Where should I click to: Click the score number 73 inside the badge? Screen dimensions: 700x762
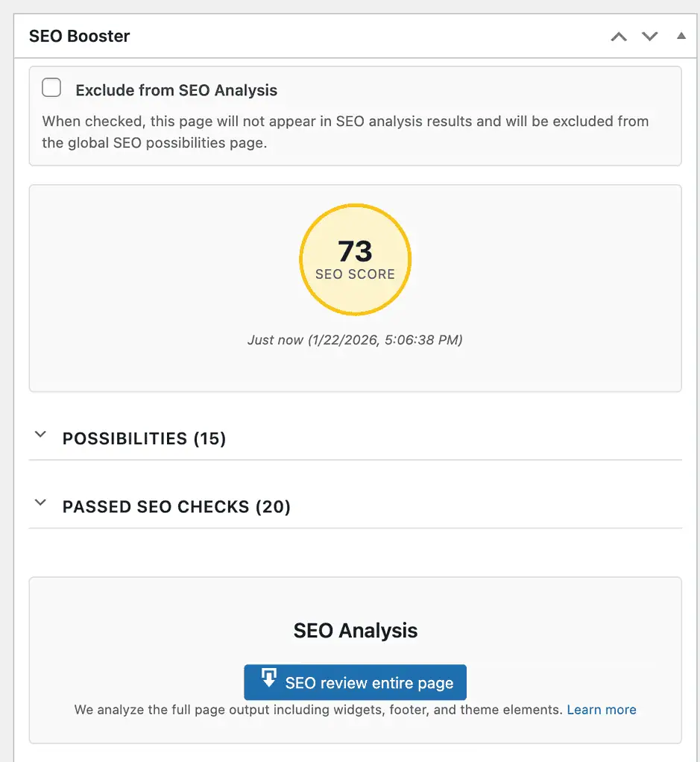tap(355, 251)
